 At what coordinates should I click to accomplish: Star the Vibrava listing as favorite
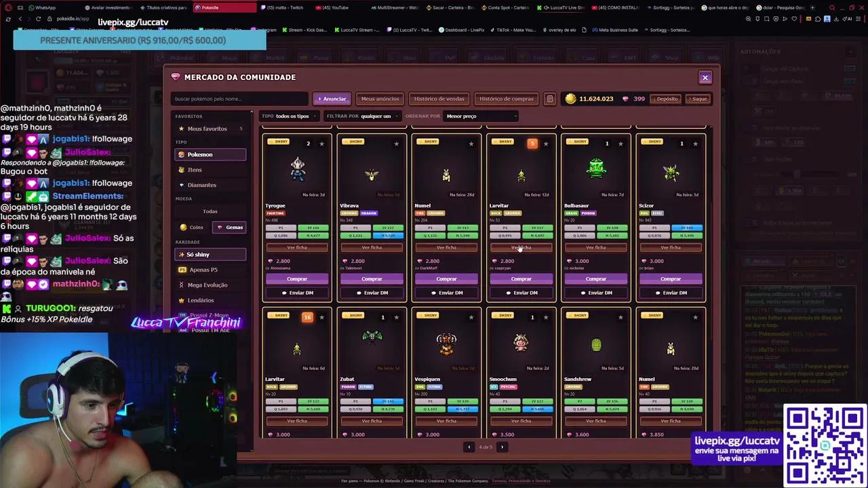pyautogui.click(x=396, y=144)
